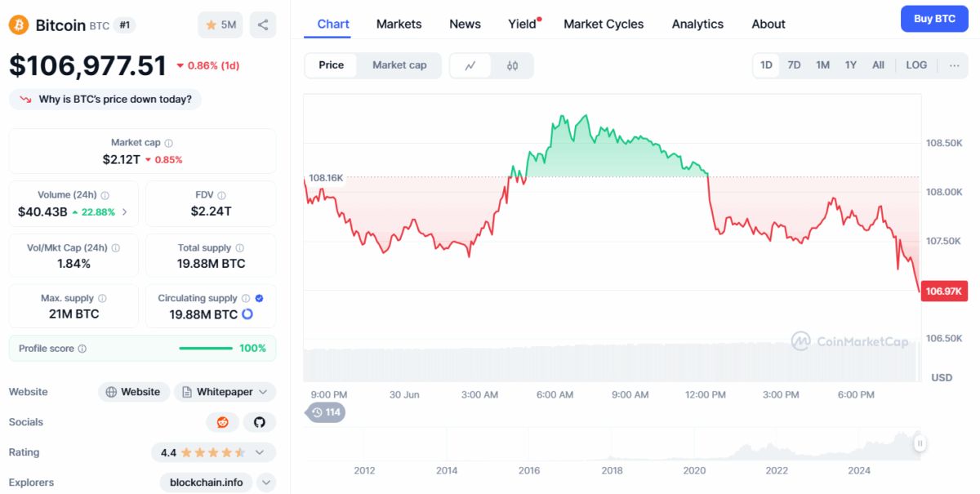980x494 pixels.
Task: Click the orange Bitcoin logo icon
Action: pos(18,25)
